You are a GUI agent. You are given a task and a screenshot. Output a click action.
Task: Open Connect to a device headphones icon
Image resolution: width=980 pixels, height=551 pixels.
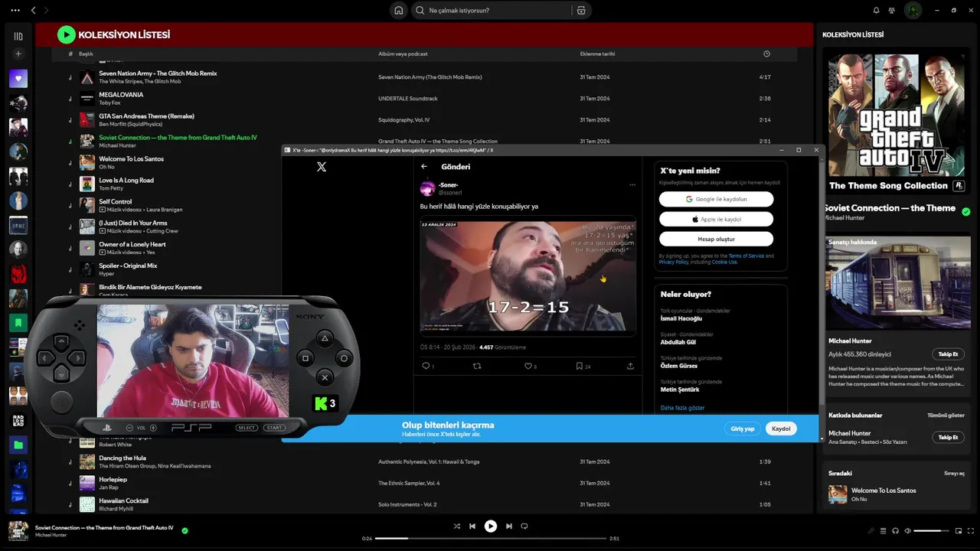point(895,530)
